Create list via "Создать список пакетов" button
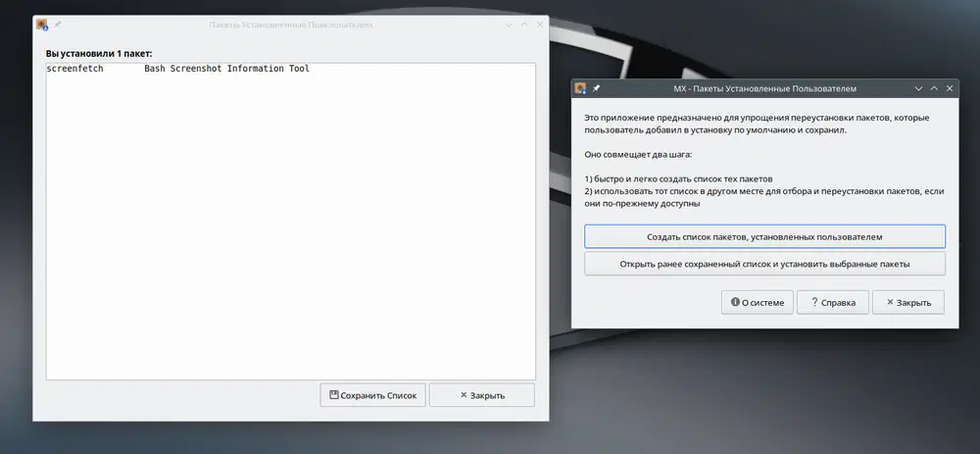980x454 pixels. click(764, 237)
